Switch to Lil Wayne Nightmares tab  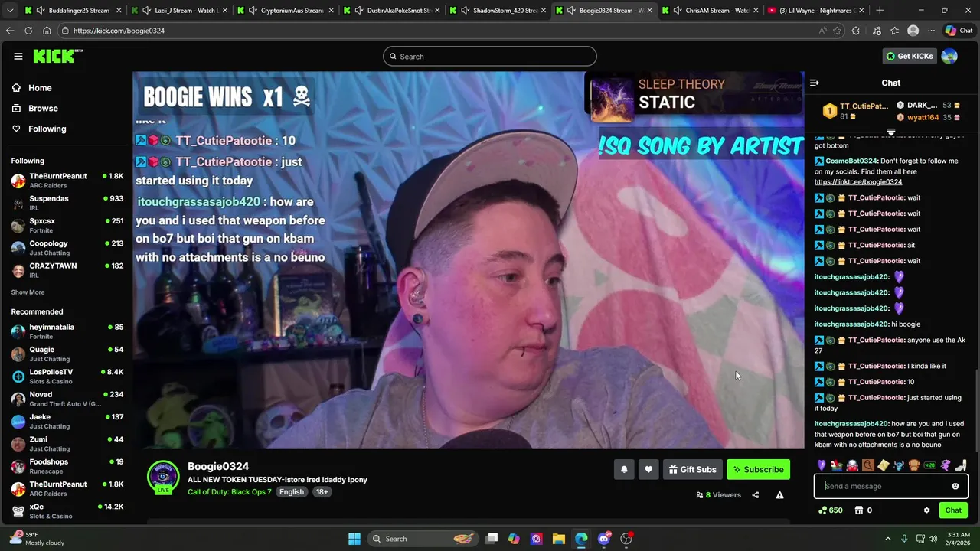816,11
